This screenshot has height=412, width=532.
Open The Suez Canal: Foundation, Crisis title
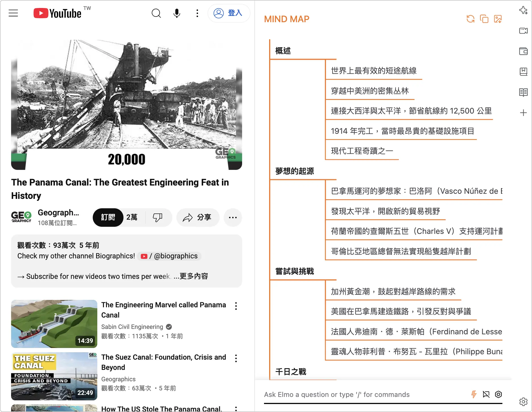pyautogui.click(x=164, y=362)
